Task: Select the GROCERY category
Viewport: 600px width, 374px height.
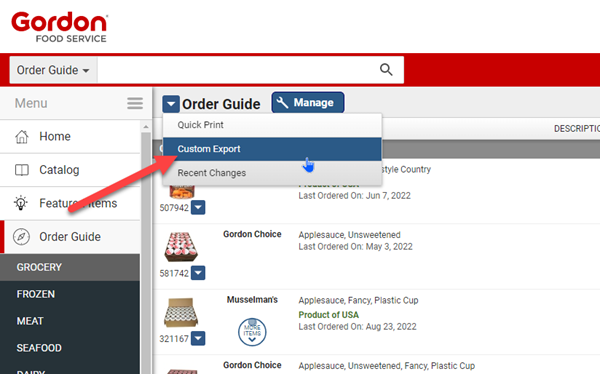Action: pos(70,267)
